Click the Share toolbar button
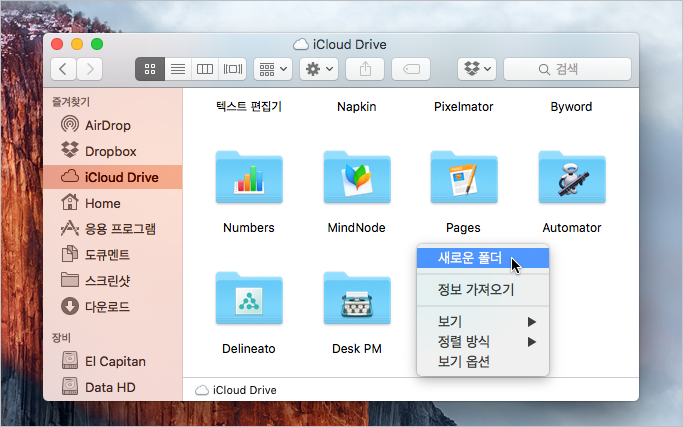683x427 pixels. [x=365, y=69]
